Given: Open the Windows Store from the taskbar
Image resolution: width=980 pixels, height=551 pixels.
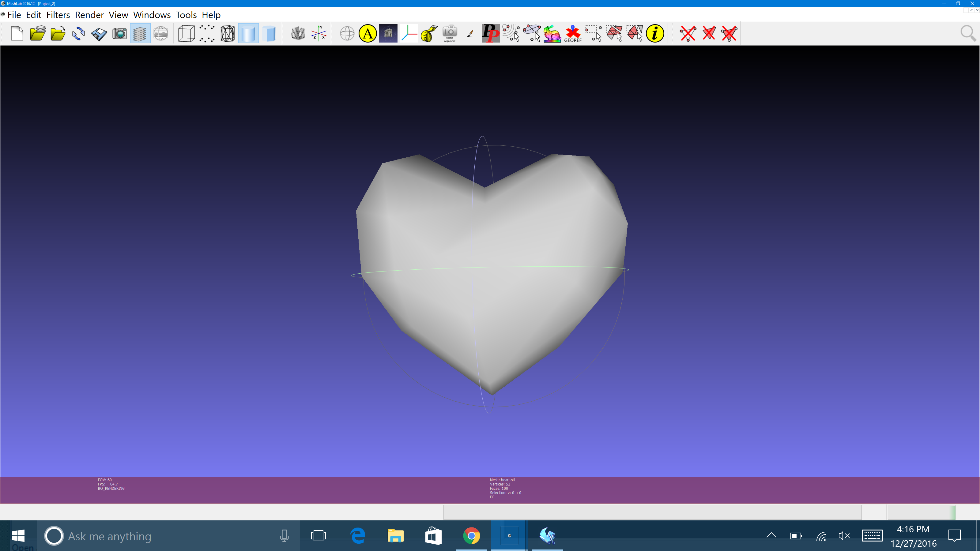Looking at the screenshot, I should (x=433, y=536).
